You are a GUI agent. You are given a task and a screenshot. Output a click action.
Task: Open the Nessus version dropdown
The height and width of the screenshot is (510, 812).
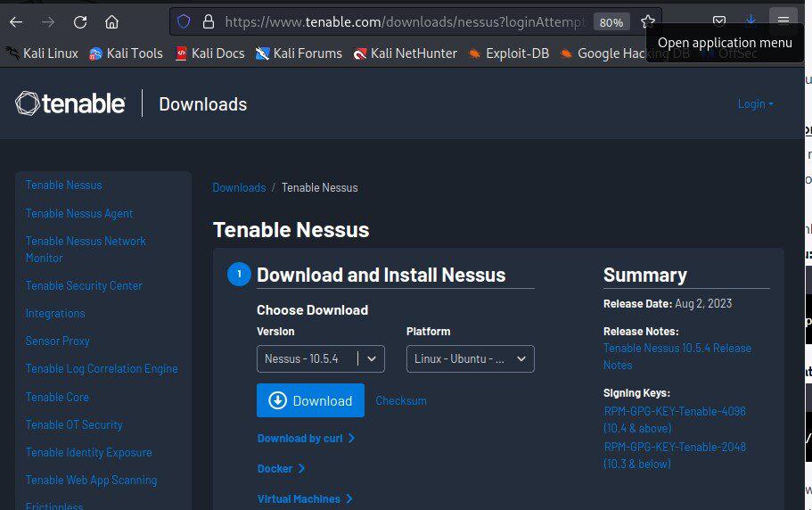click(321, 358)
